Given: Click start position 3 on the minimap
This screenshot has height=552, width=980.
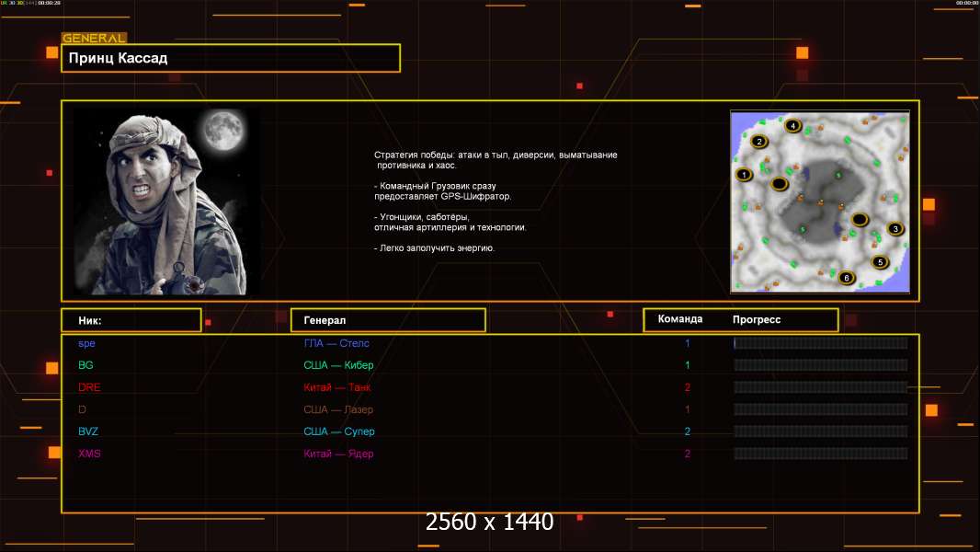Looking at the screenshot, I should pos(895,229).
